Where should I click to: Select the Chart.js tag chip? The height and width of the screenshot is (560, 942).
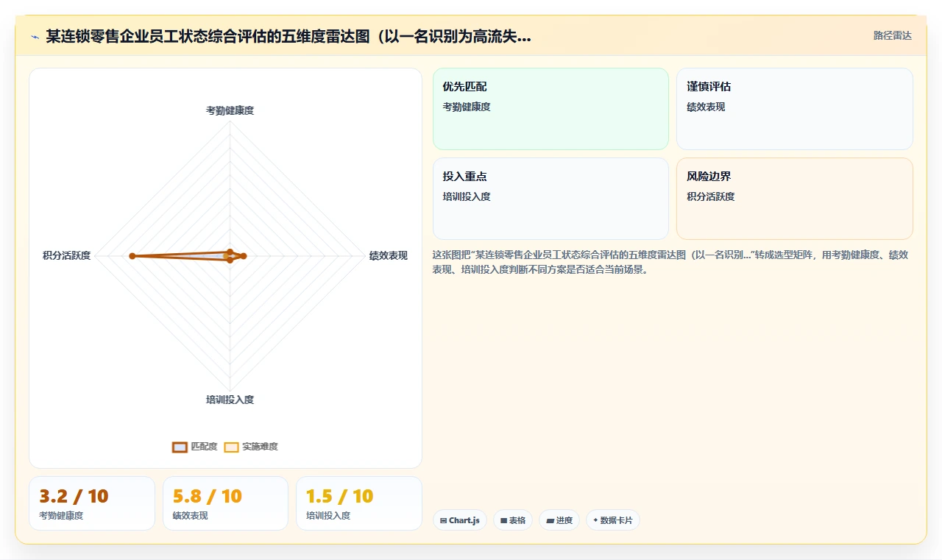point(460,520)
